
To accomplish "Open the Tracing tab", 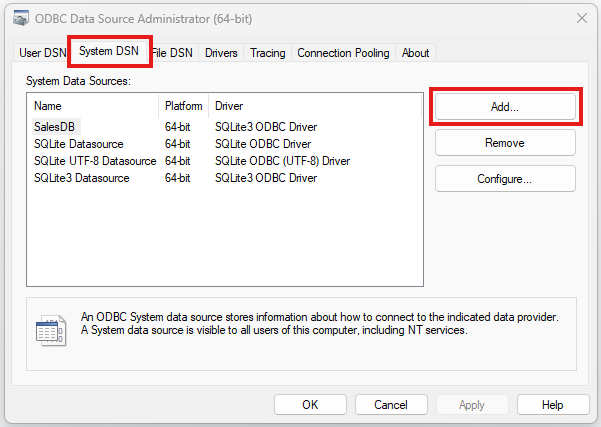I will [x=267, y=53].
